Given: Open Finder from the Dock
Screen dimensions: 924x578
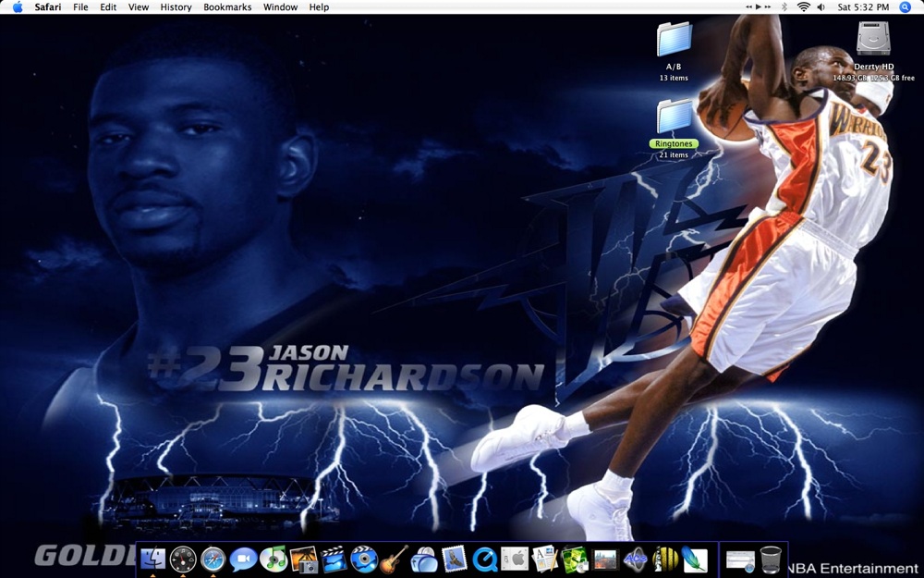Looking at the screenshot, I should (153, 559).
